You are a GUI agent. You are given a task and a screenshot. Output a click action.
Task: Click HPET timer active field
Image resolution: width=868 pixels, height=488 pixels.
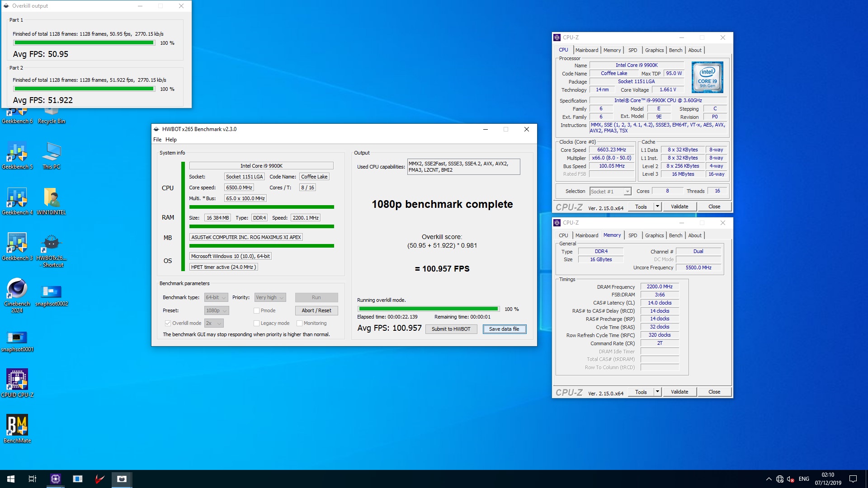[223, 267]
